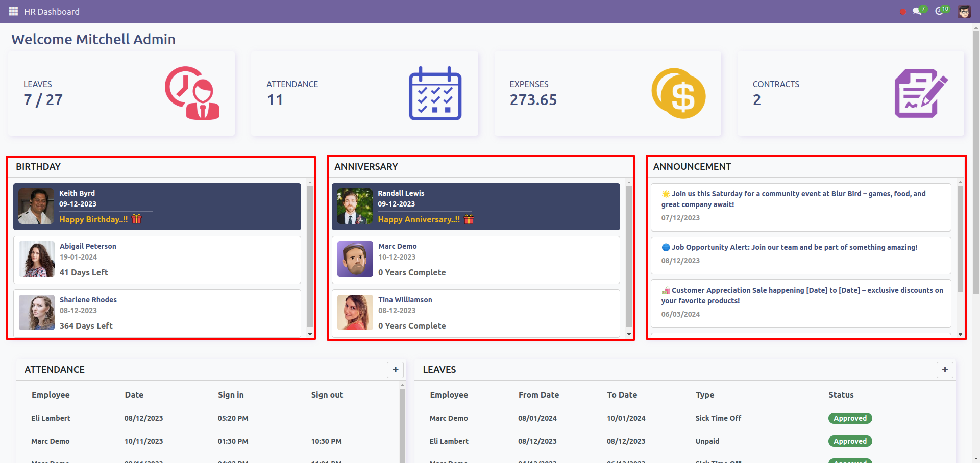Open the Mitchell Admin user avatar menu
The width and height of the screenshot is (980, 463).
pyautogui.click(x=964, y=11)
